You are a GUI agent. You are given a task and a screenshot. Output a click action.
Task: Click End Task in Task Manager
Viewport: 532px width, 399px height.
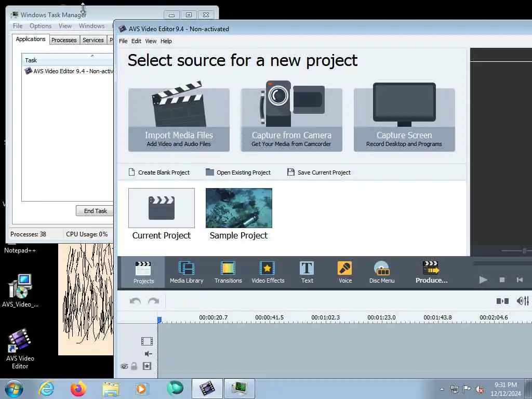click(x=95, y=211)
